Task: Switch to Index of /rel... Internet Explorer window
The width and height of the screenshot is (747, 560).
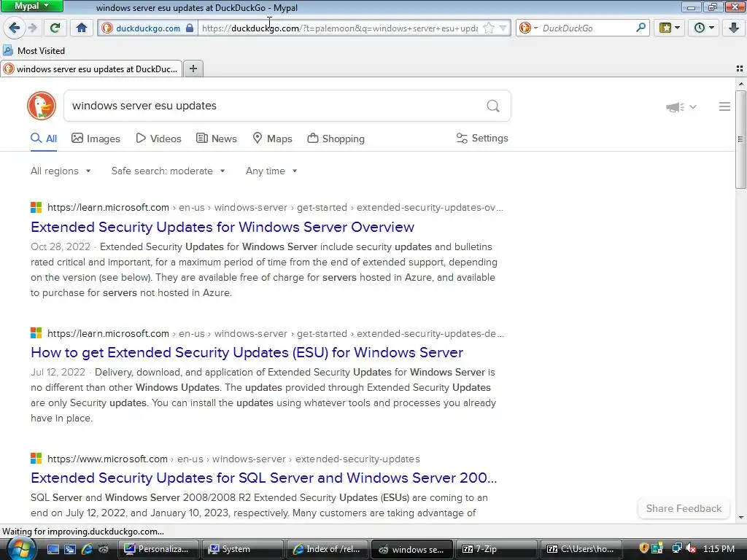Action: [328, 549]
